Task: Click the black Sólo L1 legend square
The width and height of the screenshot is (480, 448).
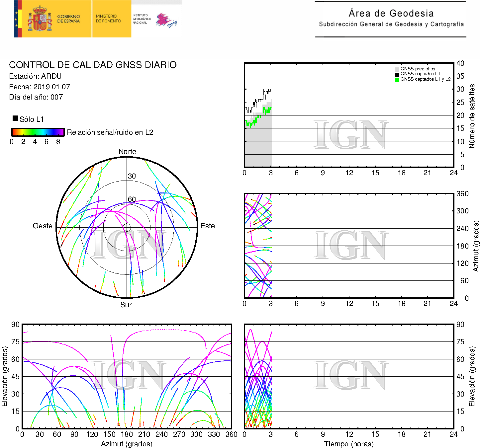Action: tap(15, 118)
